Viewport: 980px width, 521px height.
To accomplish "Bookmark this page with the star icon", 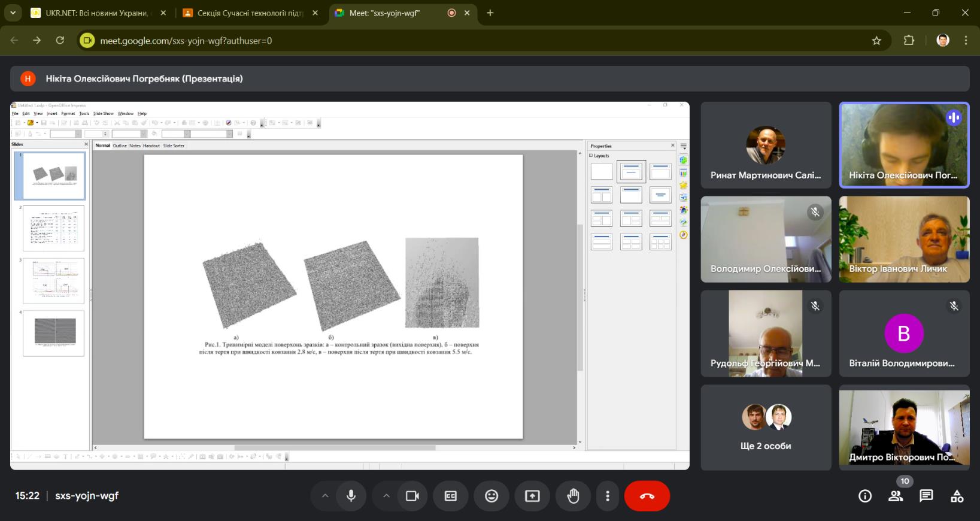I will click(x=876, y=41).
